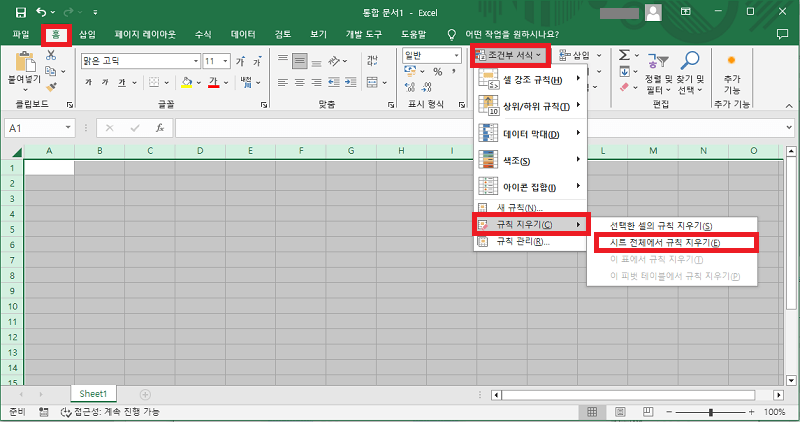The height and width of the screenshot is (422, 800).
Task: Apply italic formatting
Action: point(105,82)
